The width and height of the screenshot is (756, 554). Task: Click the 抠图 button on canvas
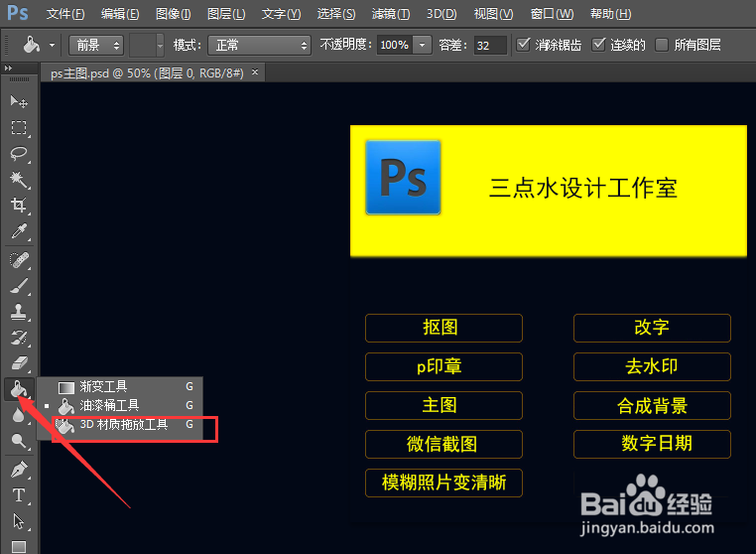tap(443, 328)
